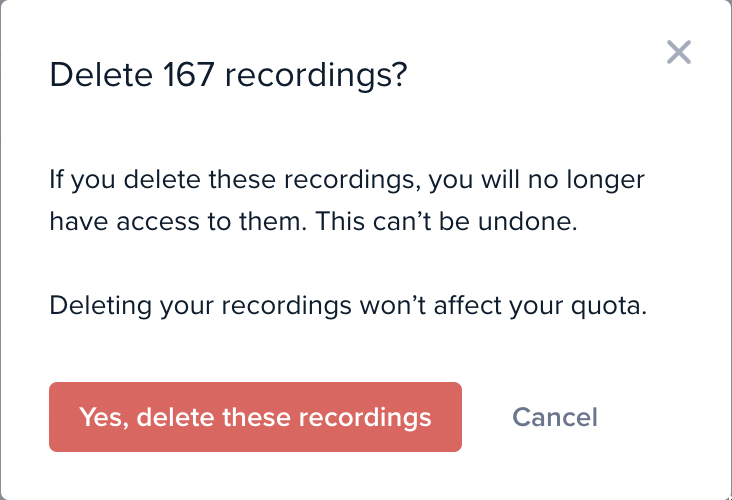Click the no longer have access text

pos(347,201)
